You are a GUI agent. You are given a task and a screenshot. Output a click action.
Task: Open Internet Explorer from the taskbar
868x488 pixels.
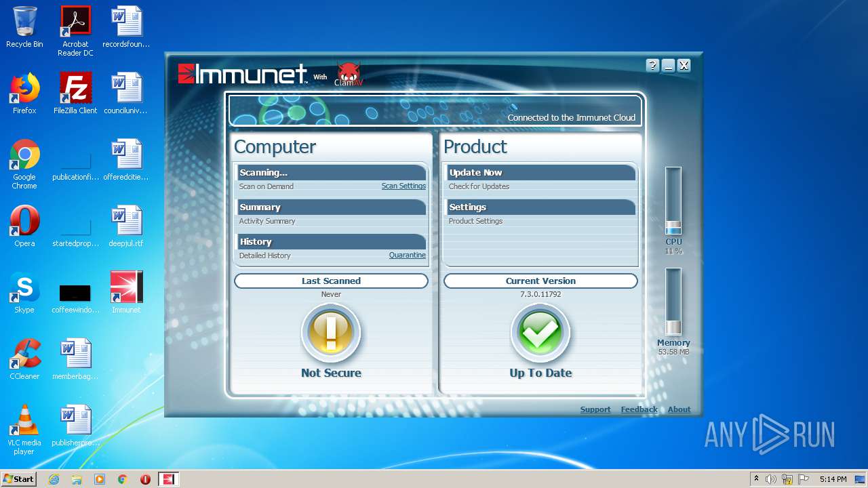click(x=54, y=479)
